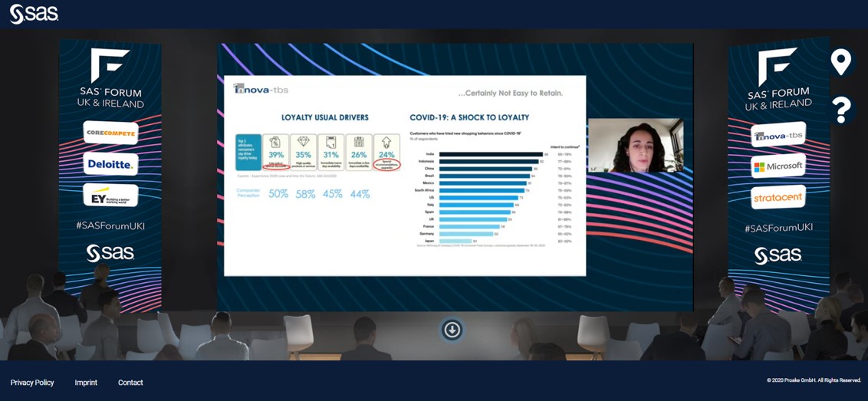
Task: Open the Privacy Policy link
Action: (32, 383)
